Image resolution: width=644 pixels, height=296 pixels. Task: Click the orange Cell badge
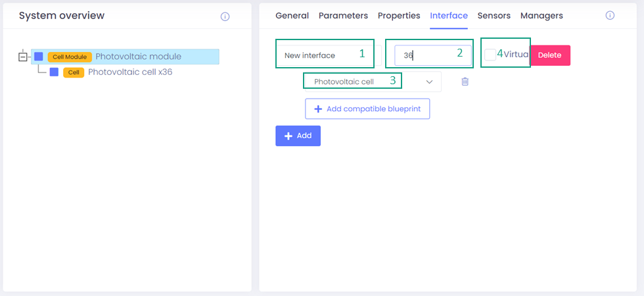click(x=74, y=72)
